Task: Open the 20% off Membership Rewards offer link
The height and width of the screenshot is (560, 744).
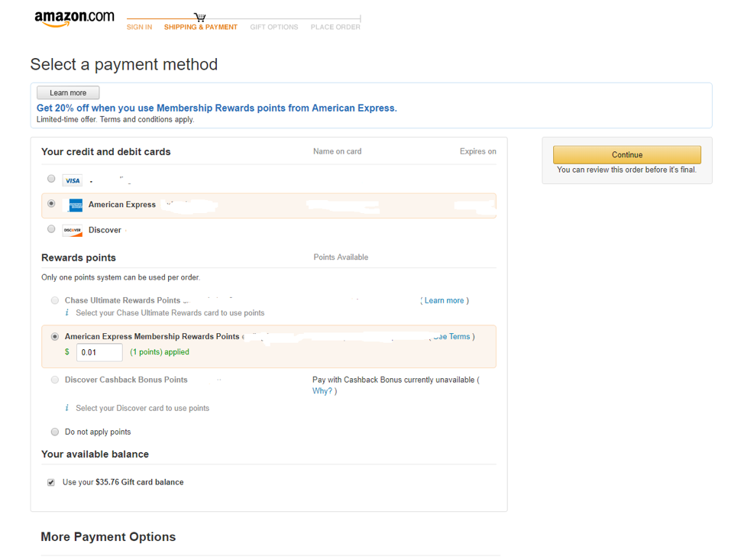Action: pyautogui.click(x=217, y=108)
